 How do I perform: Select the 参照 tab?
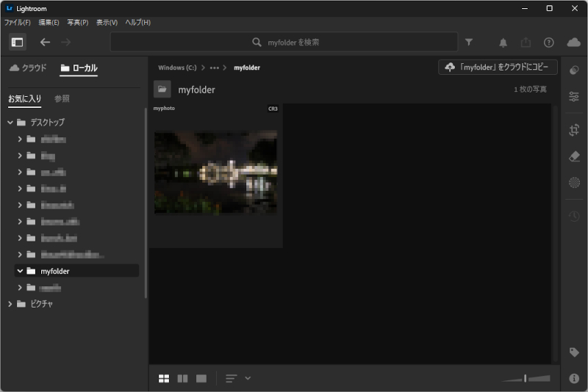click(62, 99)
